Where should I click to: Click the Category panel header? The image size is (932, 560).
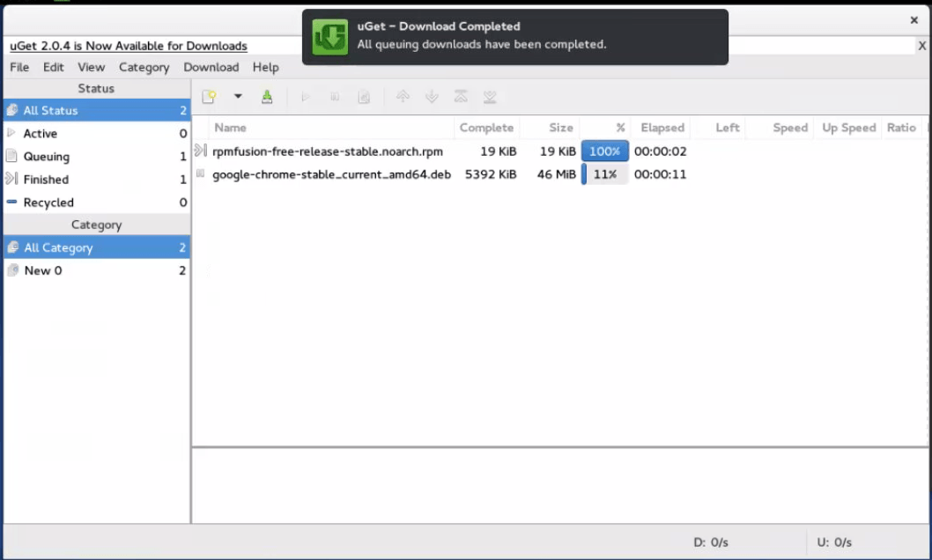(97, 225)
